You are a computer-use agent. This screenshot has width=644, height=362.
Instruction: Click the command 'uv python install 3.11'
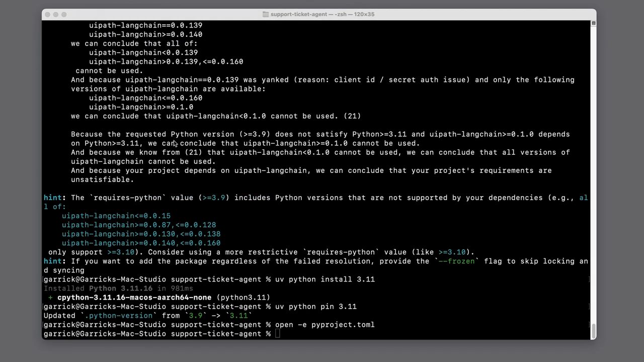[x=325, y=279]
